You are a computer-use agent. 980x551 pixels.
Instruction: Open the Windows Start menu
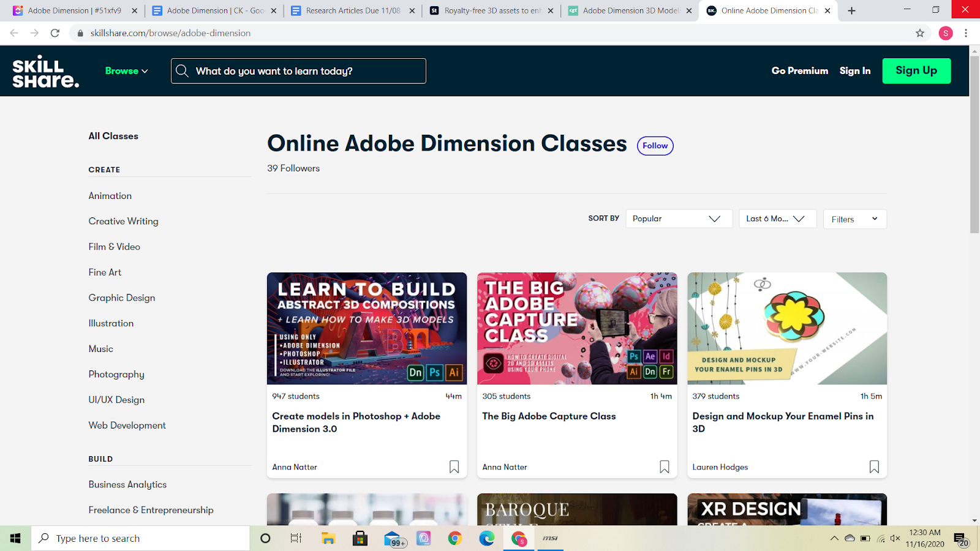[x=15, y=538]
